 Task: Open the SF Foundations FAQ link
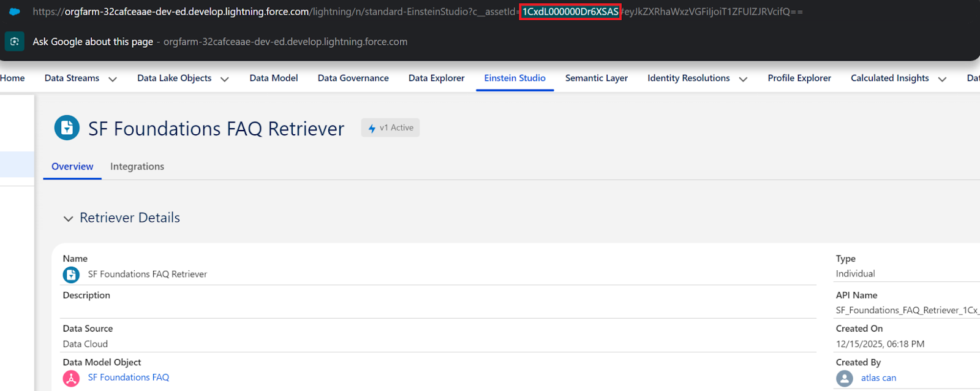coord(128,378)
